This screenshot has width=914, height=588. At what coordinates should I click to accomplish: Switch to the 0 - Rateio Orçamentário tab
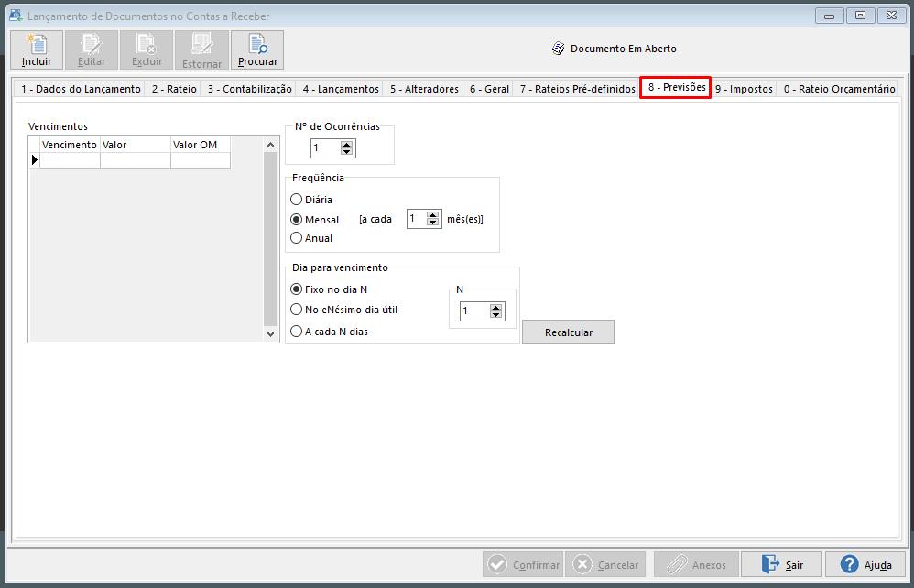(840, 89)
